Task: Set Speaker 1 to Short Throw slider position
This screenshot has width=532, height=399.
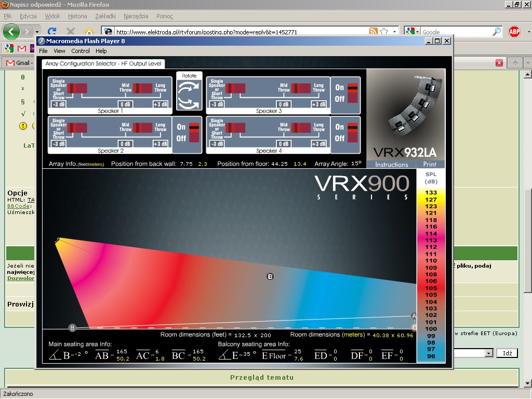Action: point(77,88)
